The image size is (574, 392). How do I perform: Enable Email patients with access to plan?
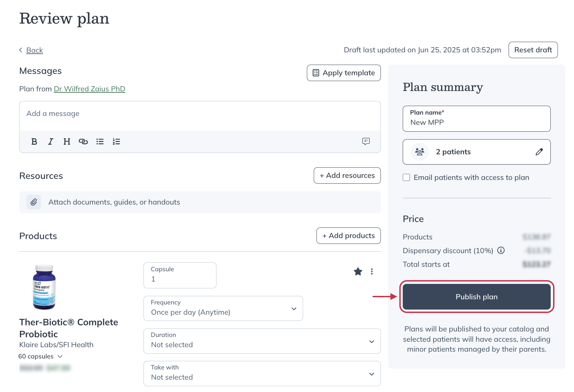[x=406, y=177]
